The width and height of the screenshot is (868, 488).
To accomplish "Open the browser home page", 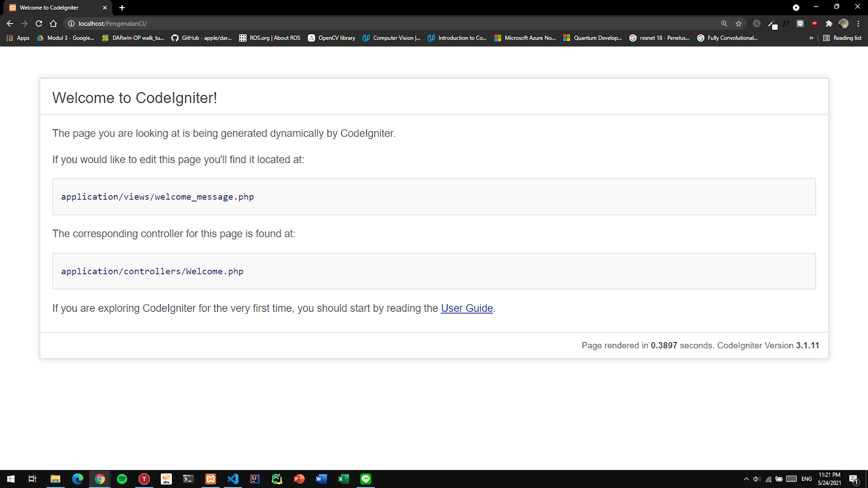I will coord(53,23).
